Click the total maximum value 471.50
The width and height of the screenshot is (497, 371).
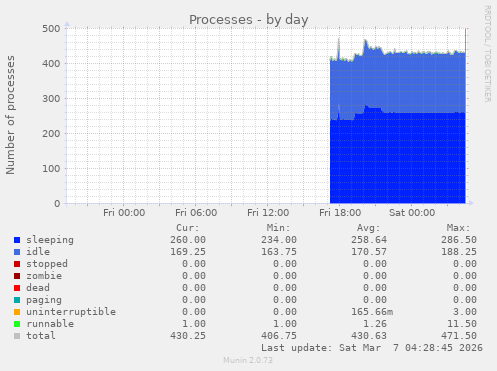pos(459,336)
